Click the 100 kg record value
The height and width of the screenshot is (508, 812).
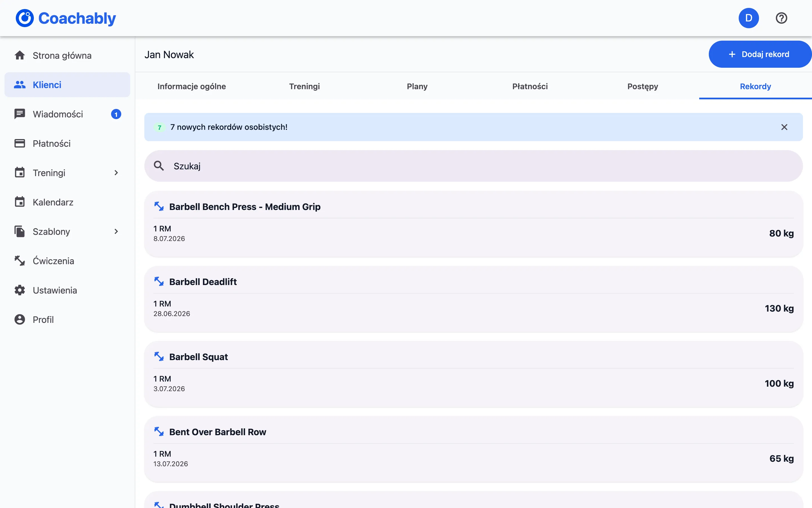tap(779, 383)
